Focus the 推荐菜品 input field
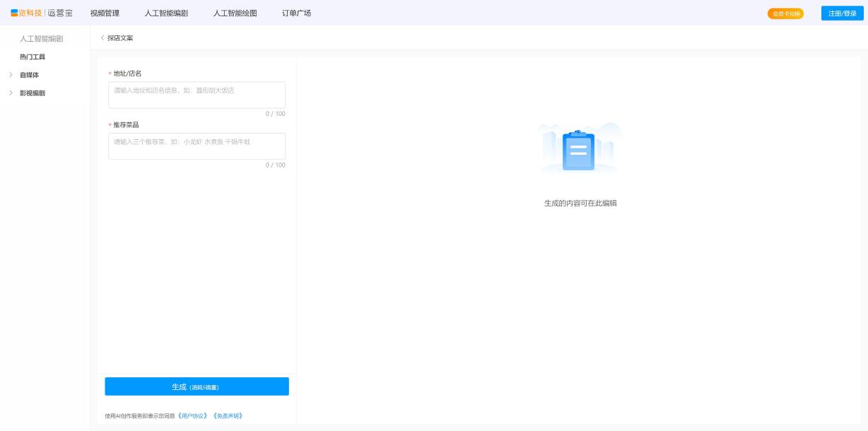 click(x=197, y=146)
